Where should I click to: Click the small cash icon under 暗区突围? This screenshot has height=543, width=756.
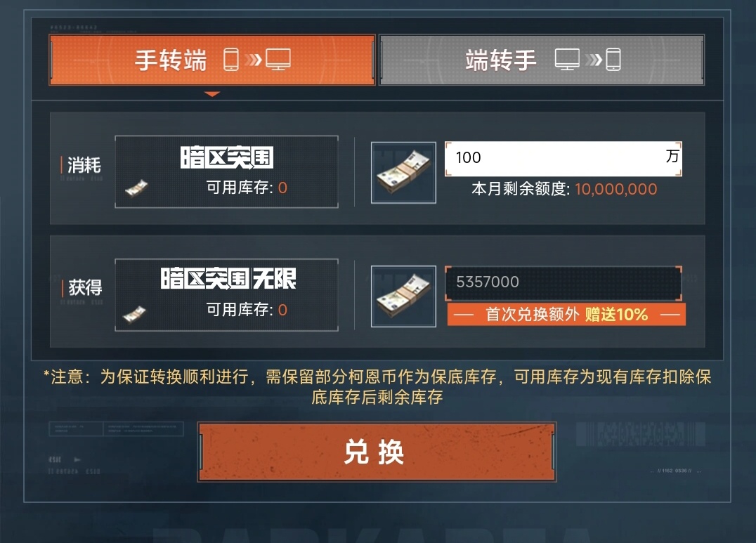click(136, 188)
